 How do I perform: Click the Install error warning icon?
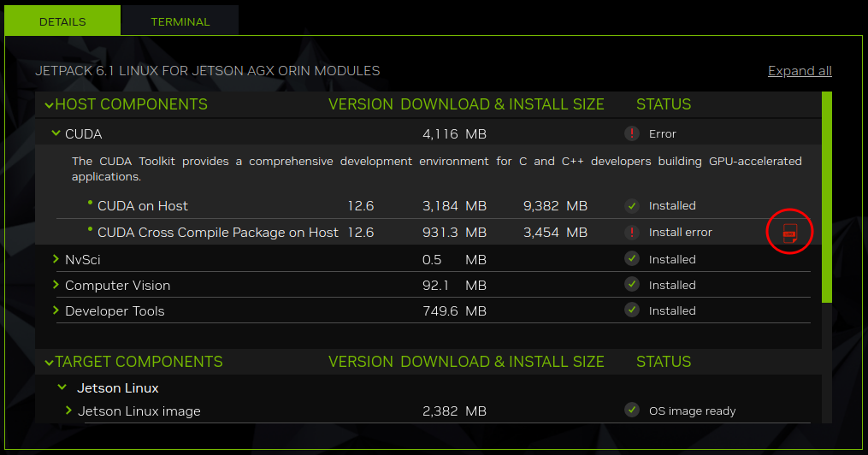631,232
